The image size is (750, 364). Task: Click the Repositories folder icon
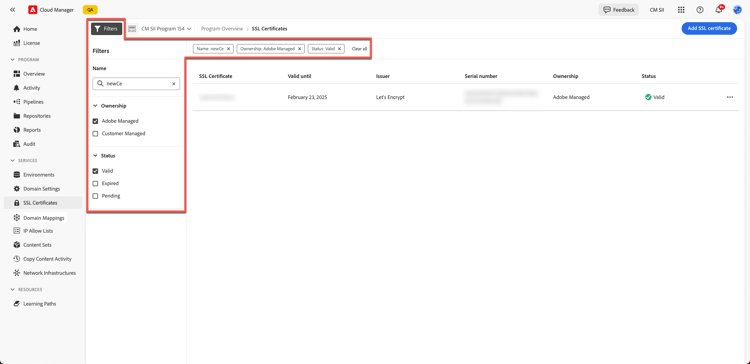pyautogui.click(x=17, y=116)
